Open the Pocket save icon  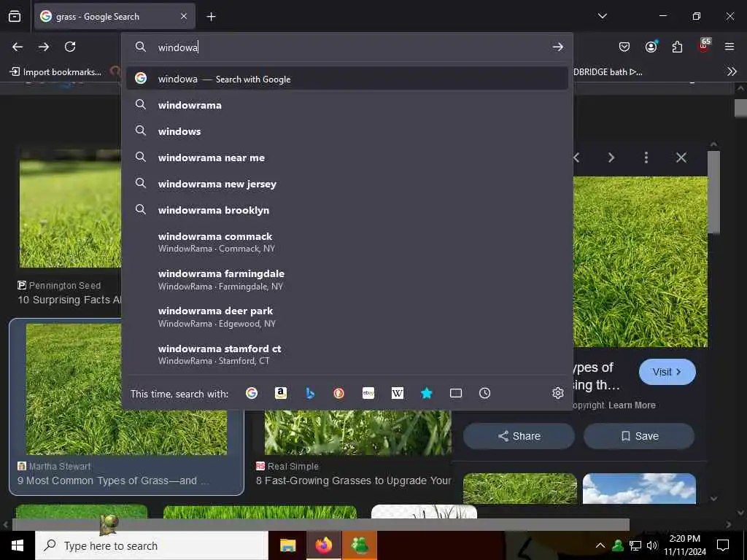624,47
